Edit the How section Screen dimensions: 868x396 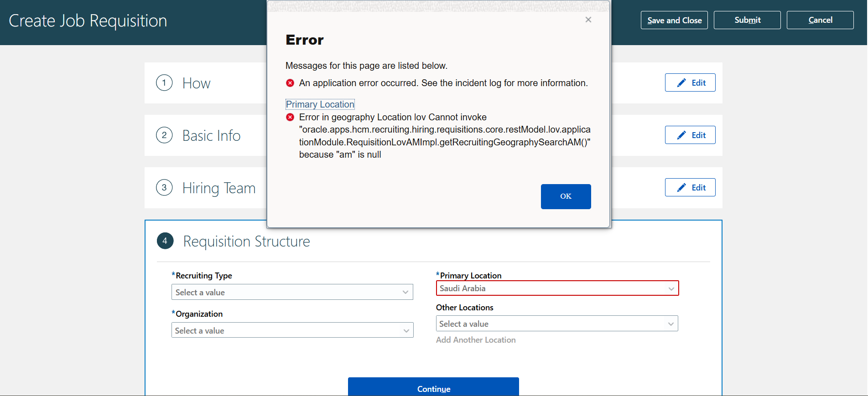[690, 82]
